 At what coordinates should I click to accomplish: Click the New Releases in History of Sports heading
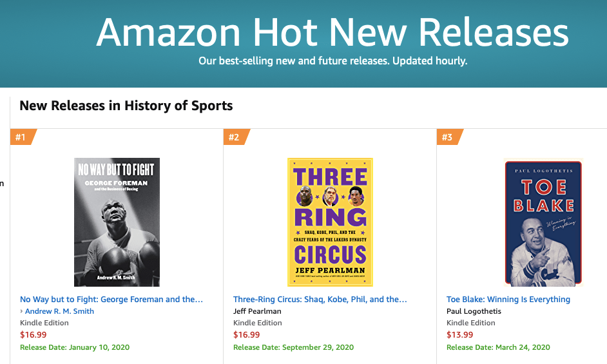(126, 106)
